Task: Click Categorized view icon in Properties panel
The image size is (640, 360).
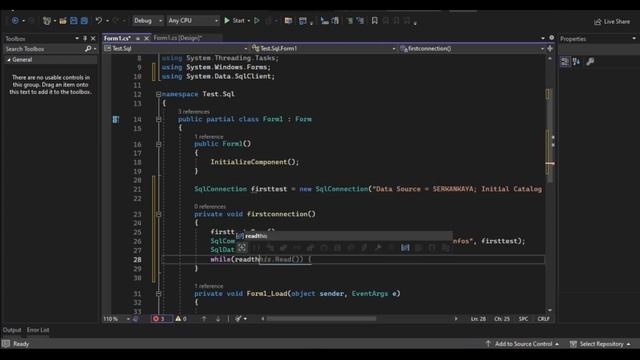Action: click(565, 62)
